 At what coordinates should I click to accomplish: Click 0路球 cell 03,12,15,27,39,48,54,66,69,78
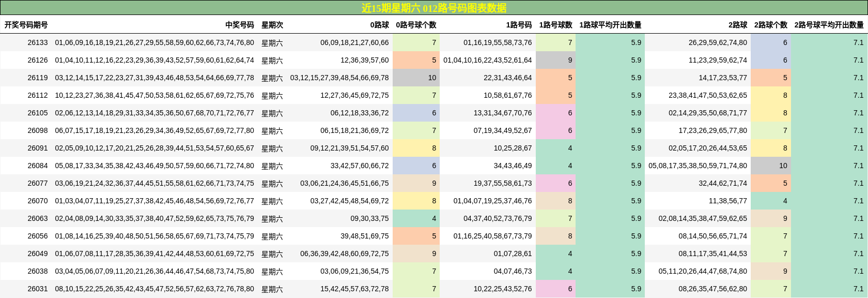pyautogui.click(x=339, y=78)
